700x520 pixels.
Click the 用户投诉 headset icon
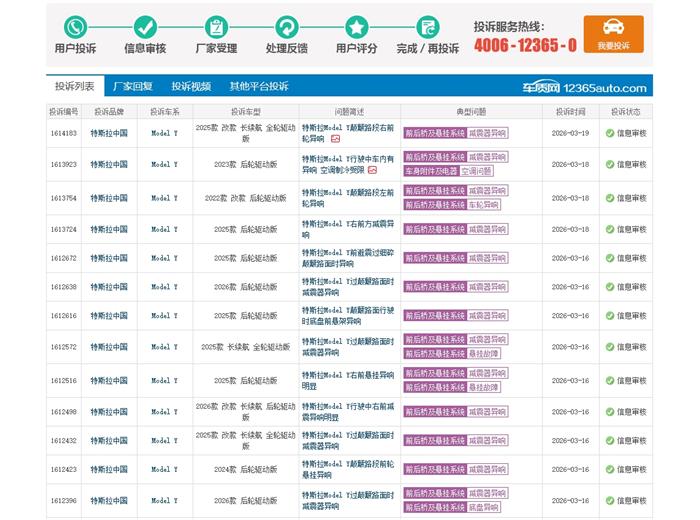coord(75,27)
